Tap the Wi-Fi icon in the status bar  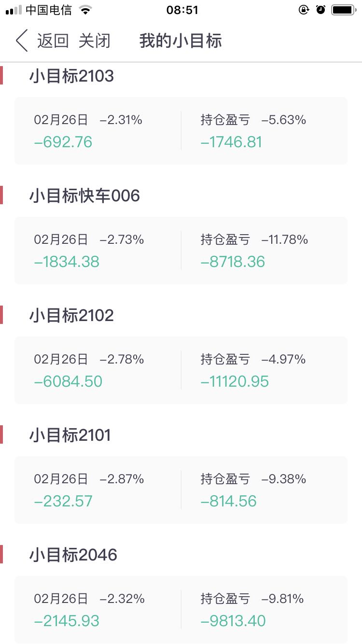[x=85, y=10]
